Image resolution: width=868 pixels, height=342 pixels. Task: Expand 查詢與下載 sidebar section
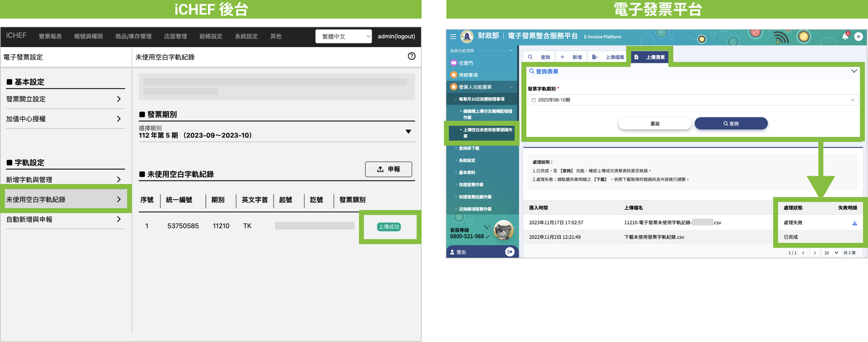point(469,148)
